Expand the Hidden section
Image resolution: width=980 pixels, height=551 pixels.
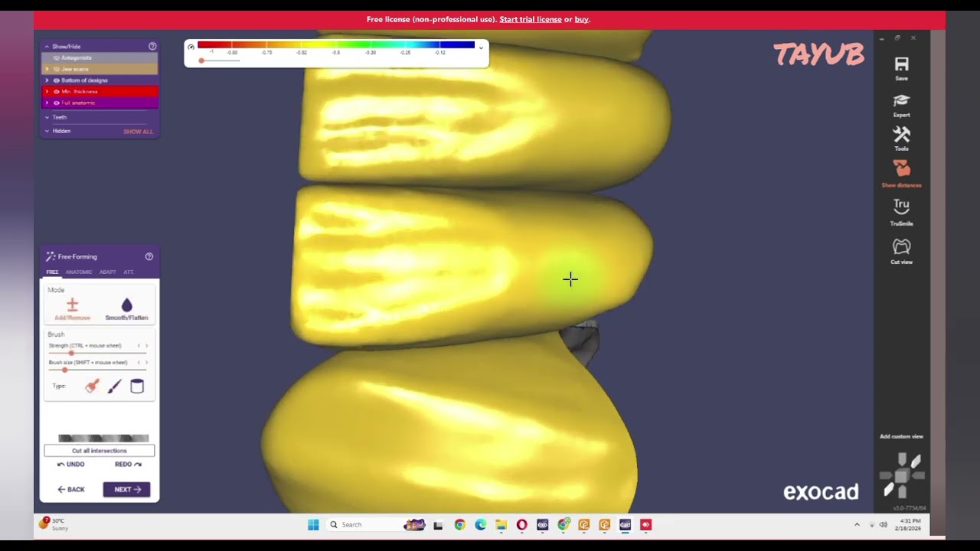[47, 131]
